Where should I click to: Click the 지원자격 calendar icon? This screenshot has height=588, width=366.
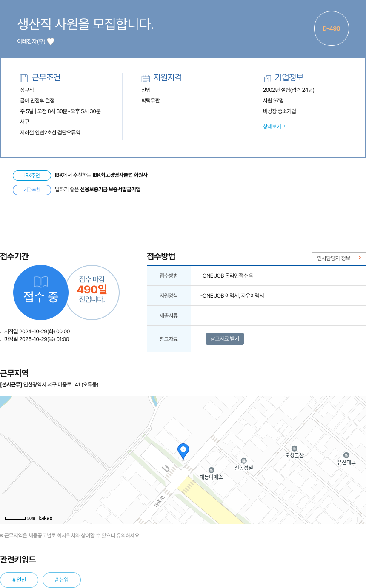tap(146, 78)
